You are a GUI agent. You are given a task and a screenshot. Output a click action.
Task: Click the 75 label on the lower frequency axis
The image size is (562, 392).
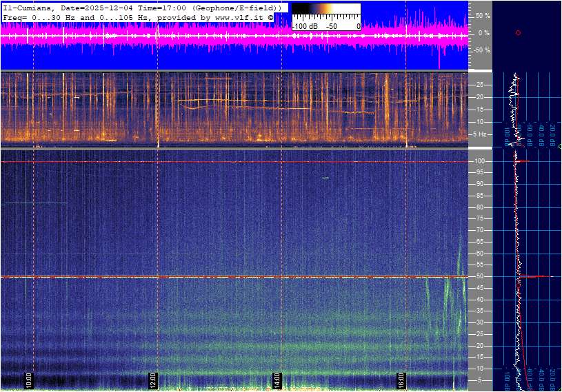[x=480, y=218]
